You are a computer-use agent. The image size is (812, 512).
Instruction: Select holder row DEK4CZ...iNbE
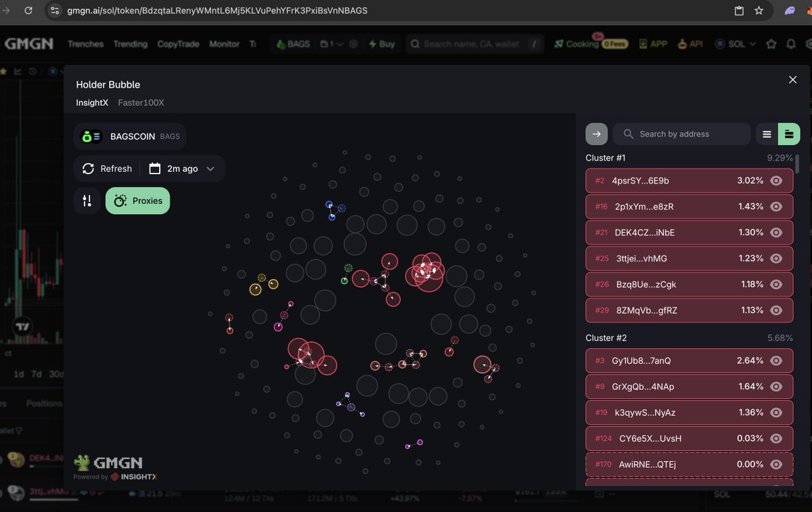click(689, 232)
